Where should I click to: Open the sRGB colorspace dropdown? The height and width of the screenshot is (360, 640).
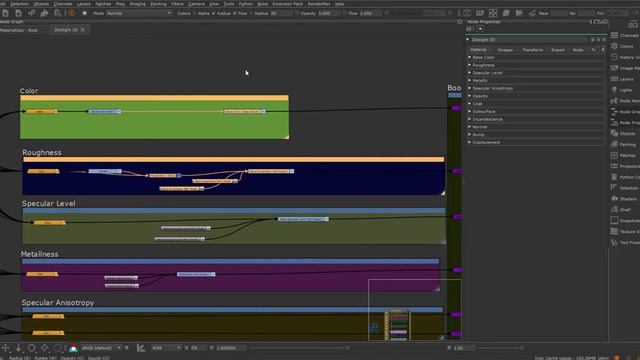(x=101, y=348)
